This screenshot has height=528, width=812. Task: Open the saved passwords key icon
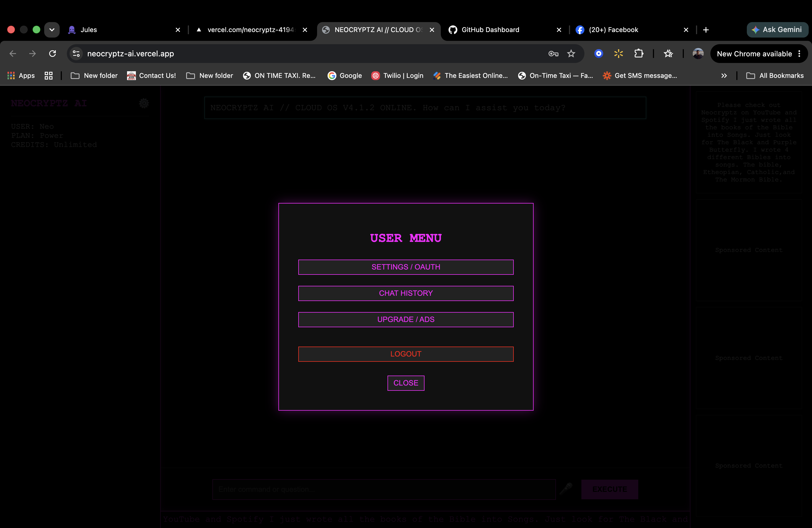[x=553, y=54]
